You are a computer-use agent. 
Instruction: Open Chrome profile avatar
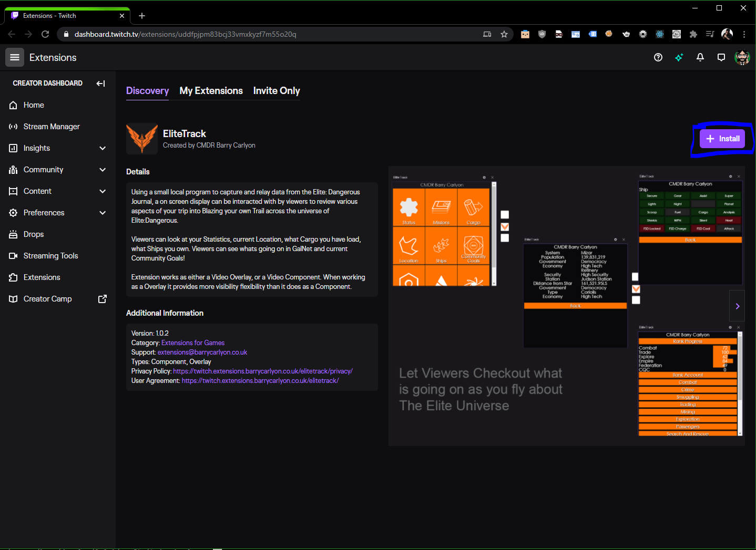pyautogui.click(x=727, y=34)
